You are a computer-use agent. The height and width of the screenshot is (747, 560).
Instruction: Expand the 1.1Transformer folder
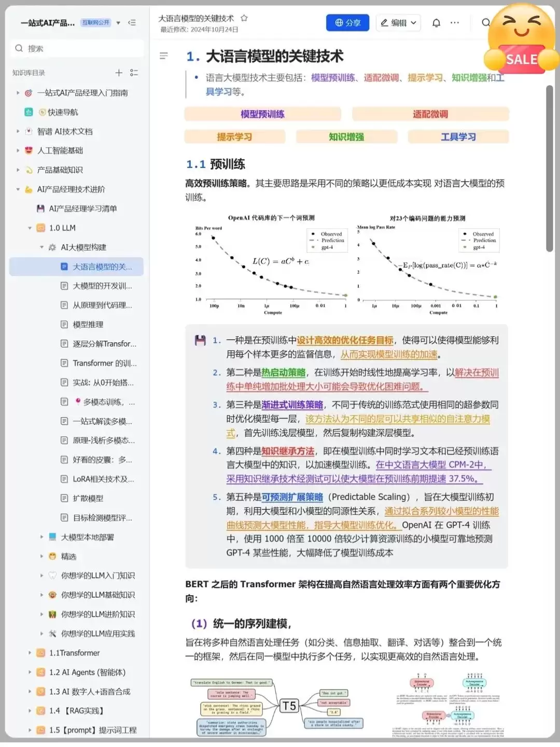(x=30, y=653)
